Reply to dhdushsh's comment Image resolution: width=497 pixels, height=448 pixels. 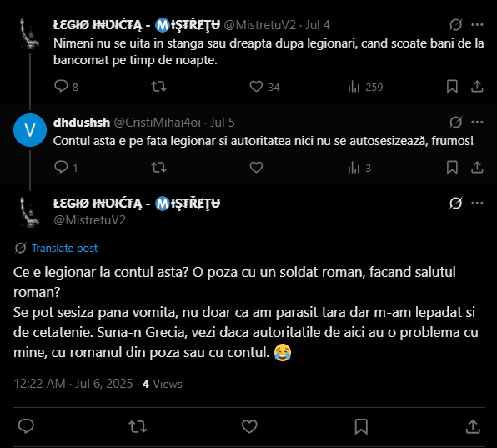(61, 167)
